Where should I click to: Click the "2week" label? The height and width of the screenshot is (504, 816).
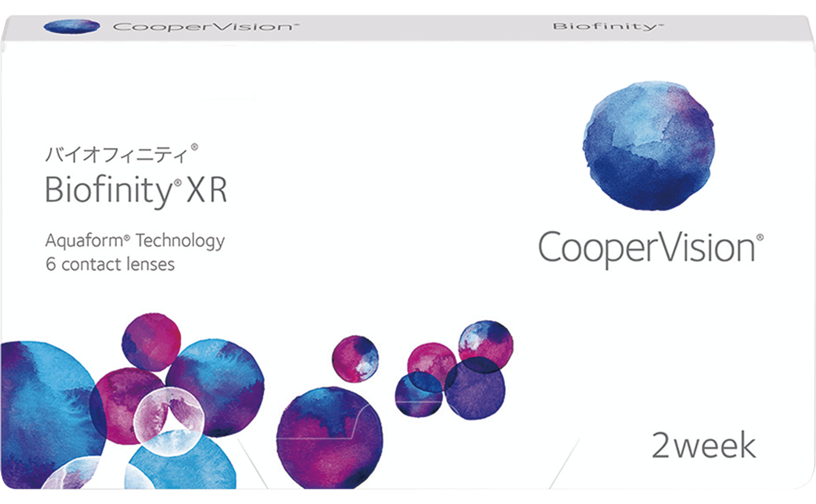704,446
